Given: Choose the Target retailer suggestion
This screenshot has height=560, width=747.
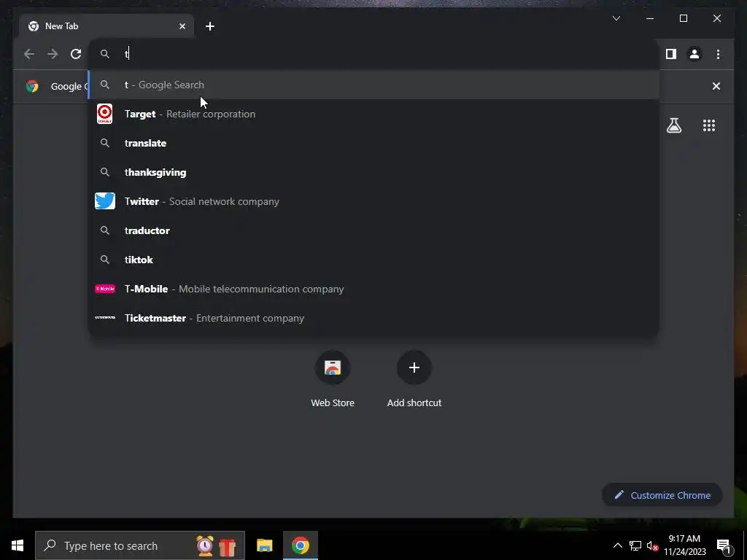Looking at the screenshot, I should 374,114.
